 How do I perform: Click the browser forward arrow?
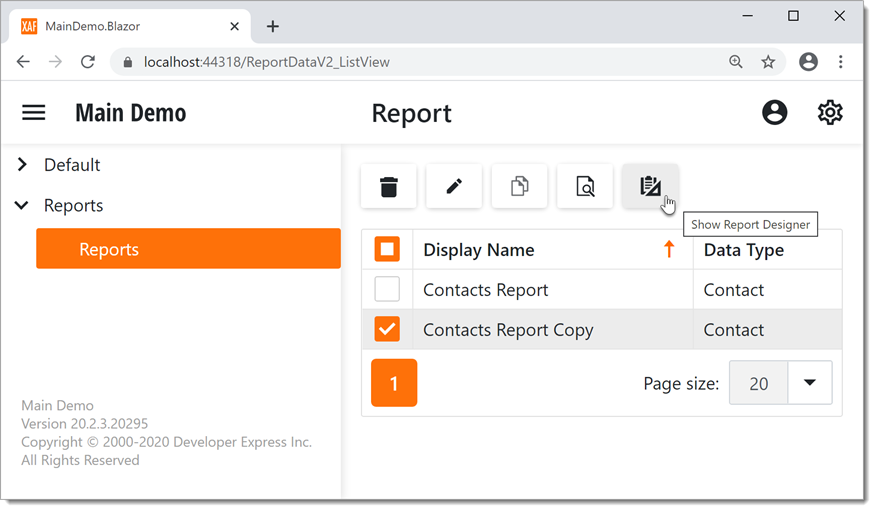coord(55,61)
